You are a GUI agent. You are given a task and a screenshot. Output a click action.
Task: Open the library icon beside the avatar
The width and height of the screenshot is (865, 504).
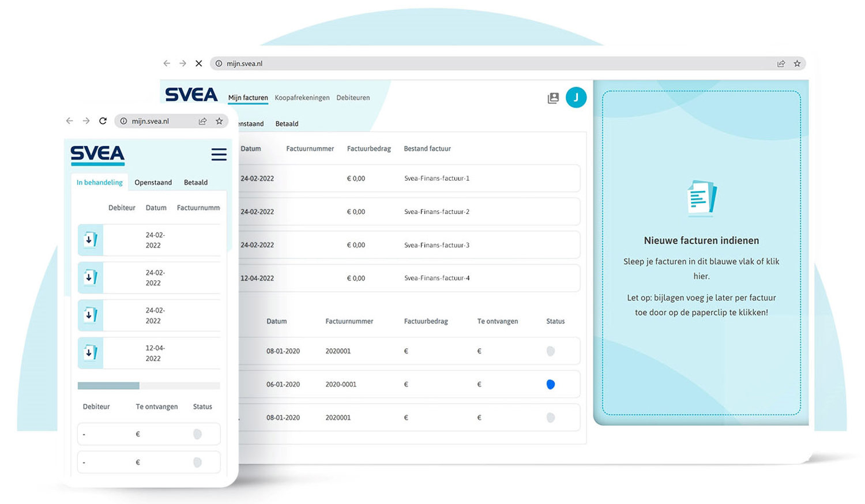click(553, 98)
